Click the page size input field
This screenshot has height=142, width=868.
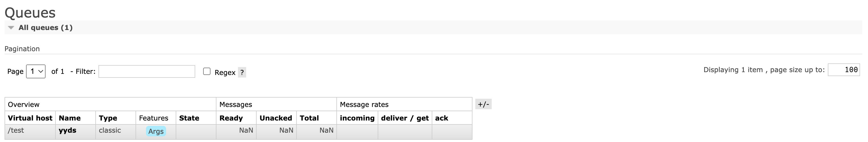coord(843,70)
